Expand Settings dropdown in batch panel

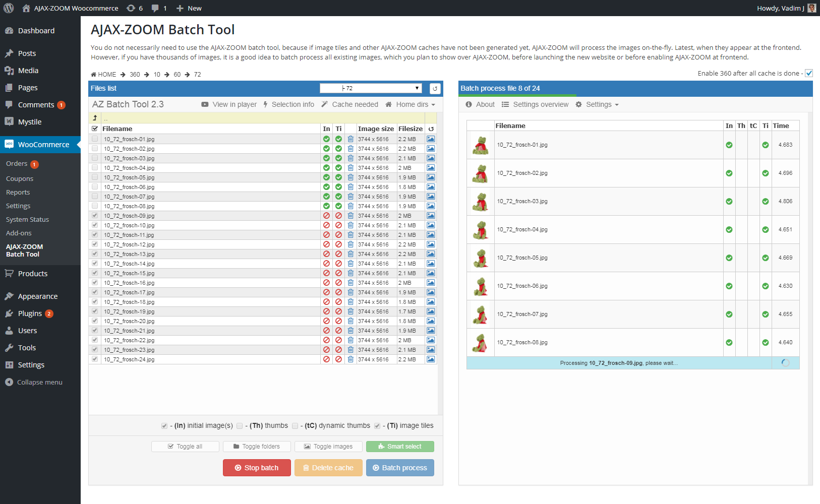point(597,104)
